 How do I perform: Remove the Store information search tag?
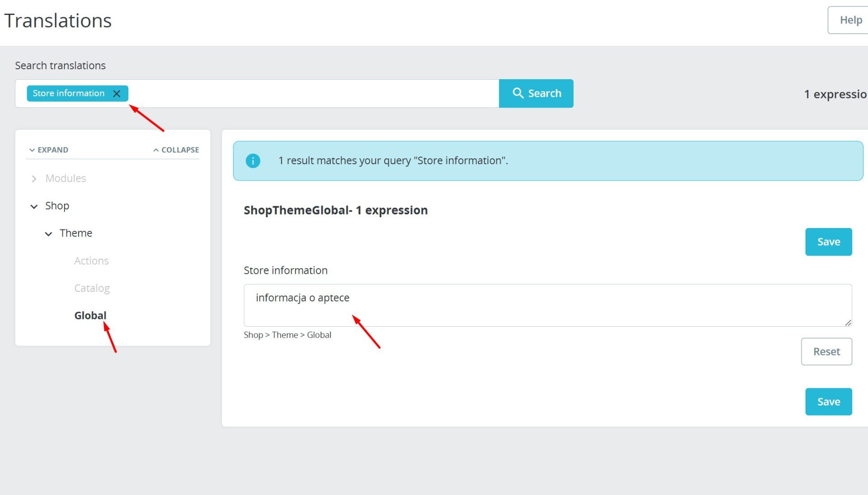point(117,94)
